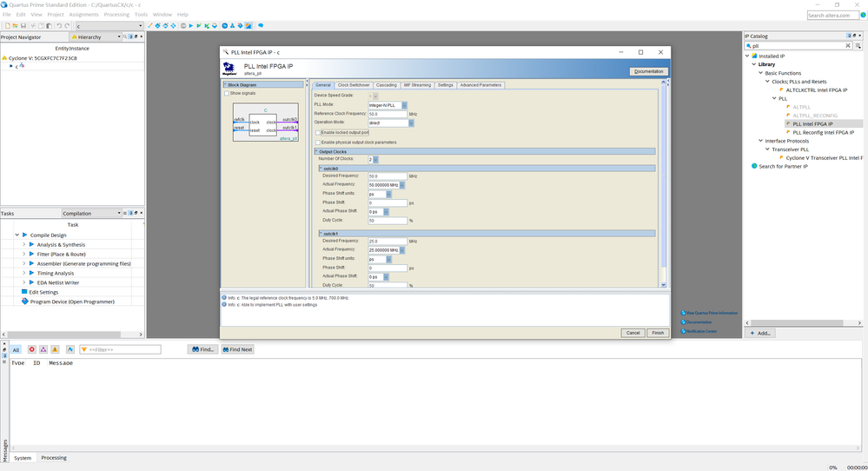The width and height of the screenshot is (868, 471).
Task: Check Enable locked output port
Action: point(318,132)
